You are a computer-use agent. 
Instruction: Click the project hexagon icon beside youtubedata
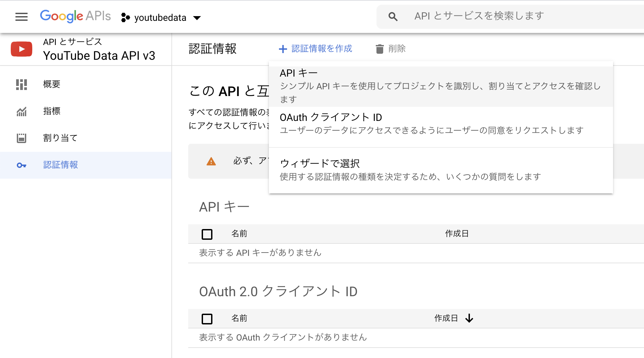click(x=125, y=17)
